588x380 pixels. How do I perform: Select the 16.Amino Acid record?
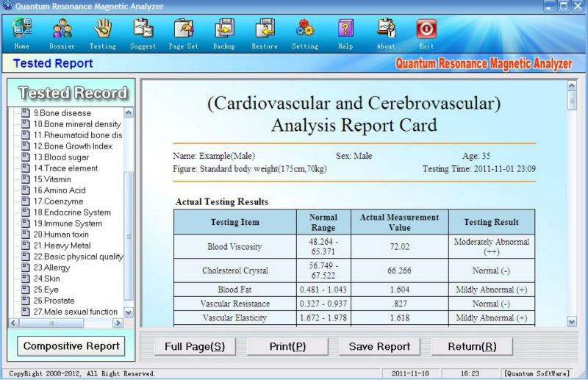tap(60, 190)
